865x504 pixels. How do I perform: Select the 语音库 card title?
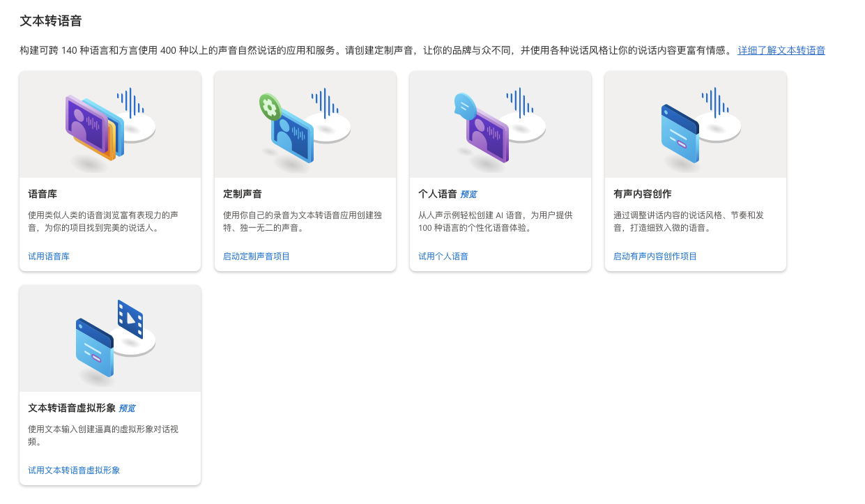[x=43, y=194]
